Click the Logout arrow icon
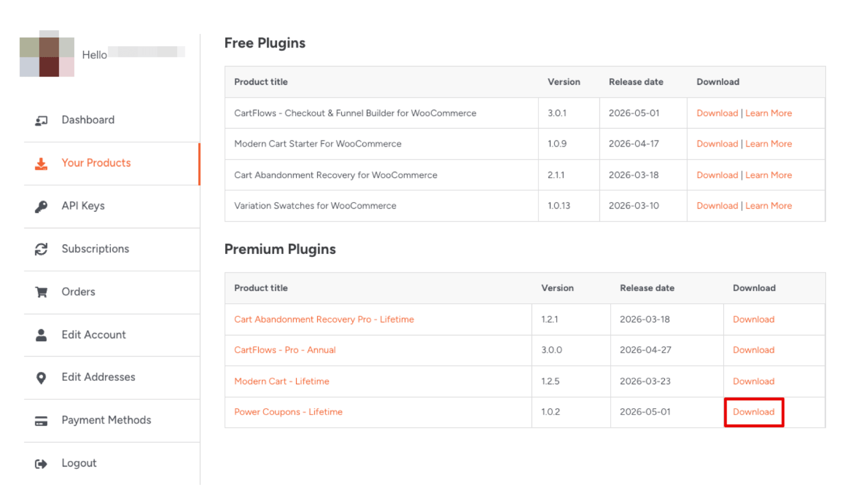The height and width of the screenshot is (490, 868). pos(41,464)
